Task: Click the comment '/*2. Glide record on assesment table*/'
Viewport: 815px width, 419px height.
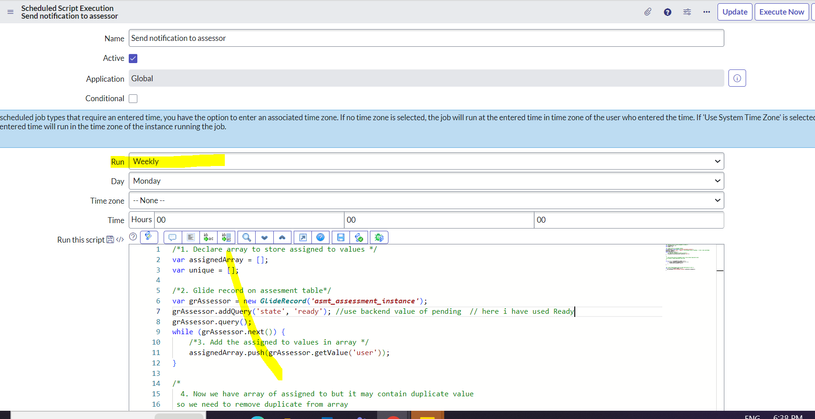Action: point(252,291)
